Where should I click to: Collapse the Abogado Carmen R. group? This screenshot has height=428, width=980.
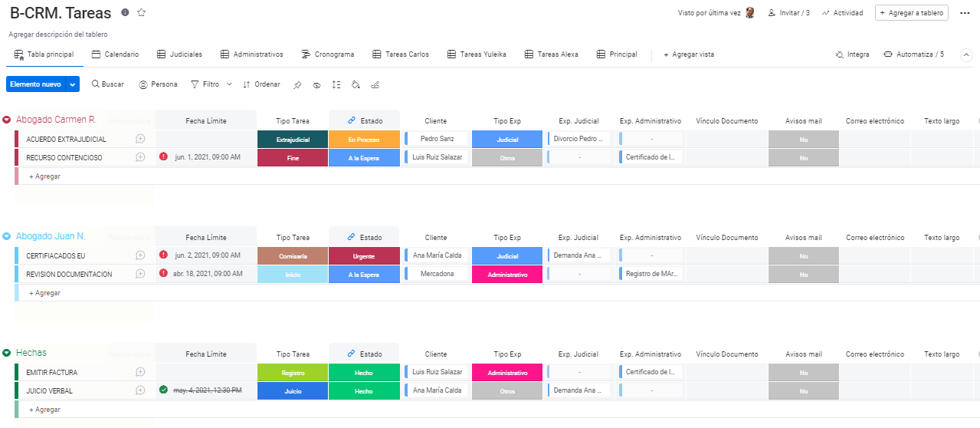(x=7, y=120)
